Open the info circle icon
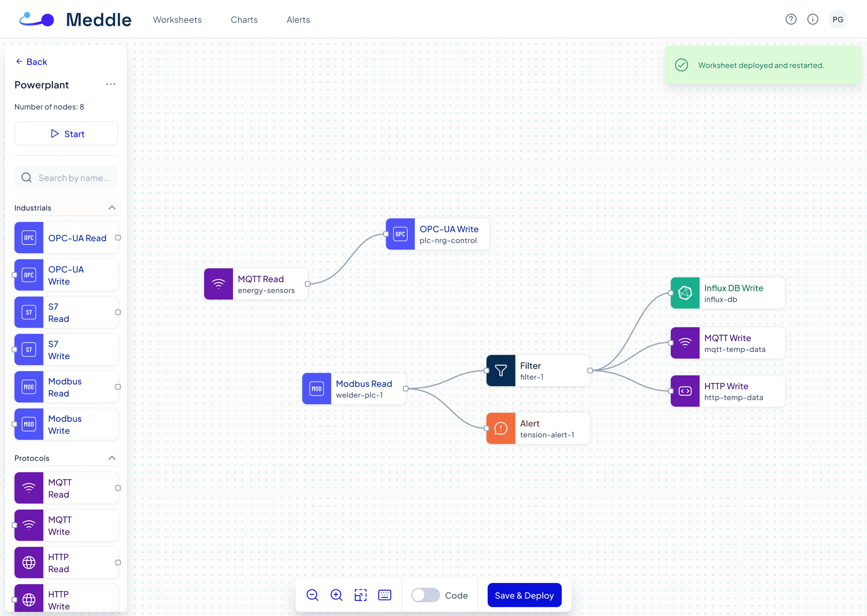This screenshot has height=616, width=867. point(813,19)
